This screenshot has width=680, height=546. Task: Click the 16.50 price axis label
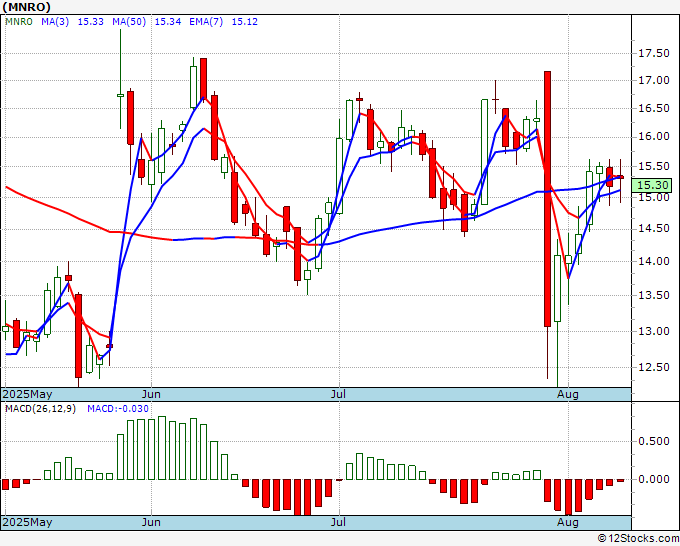(x=654, y=108)
